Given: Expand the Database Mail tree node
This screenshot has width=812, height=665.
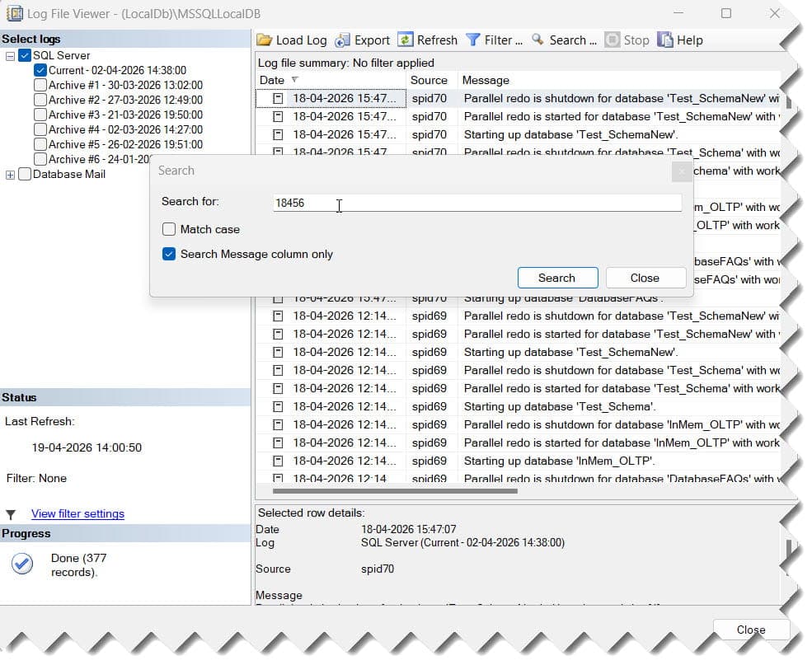Looking at the screenshot, I should click(x=9, y=175).
